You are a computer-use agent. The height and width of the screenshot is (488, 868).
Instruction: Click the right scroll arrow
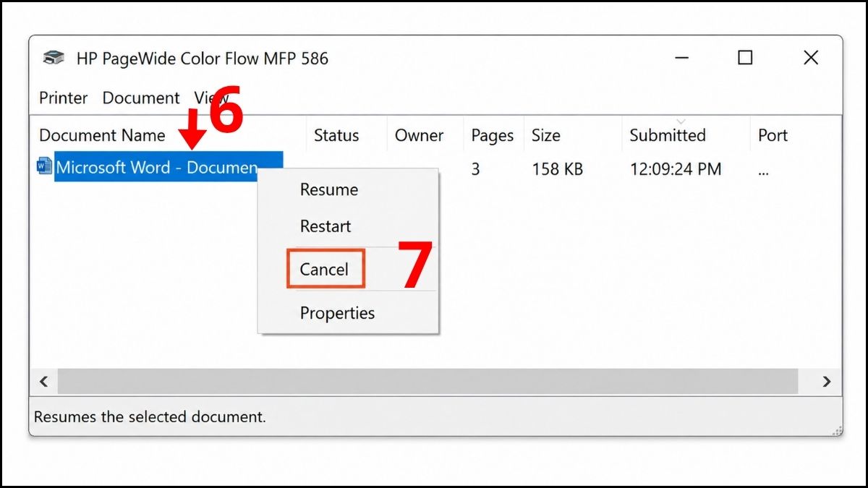(x=827, y=381)
